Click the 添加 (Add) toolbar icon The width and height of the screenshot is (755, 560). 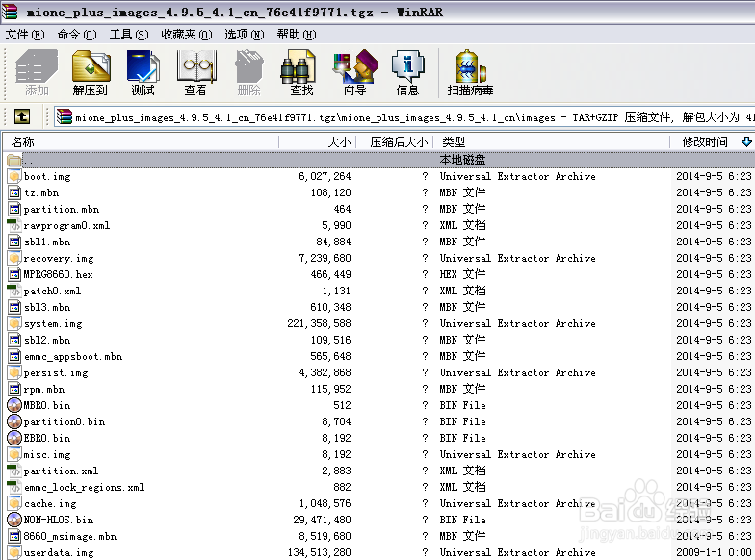[37, 72]
